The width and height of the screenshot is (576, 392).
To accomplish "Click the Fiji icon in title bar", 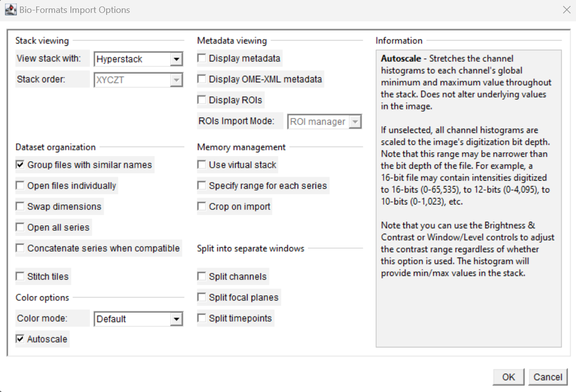I will (10, 9).
